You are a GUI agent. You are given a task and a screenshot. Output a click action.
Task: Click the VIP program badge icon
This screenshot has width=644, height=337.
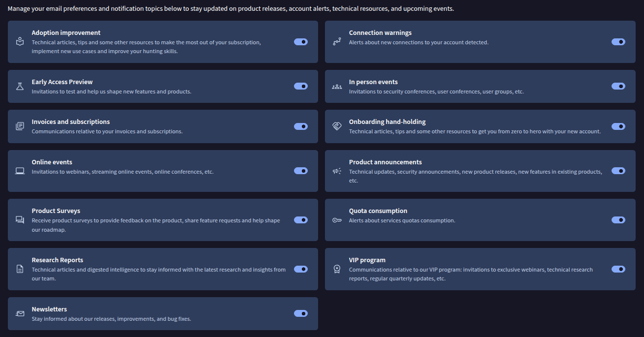pos(337,269)
